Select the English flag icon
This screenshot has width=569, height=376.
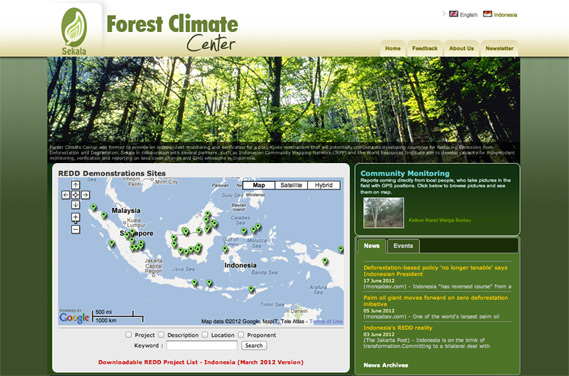click(453, 14)
